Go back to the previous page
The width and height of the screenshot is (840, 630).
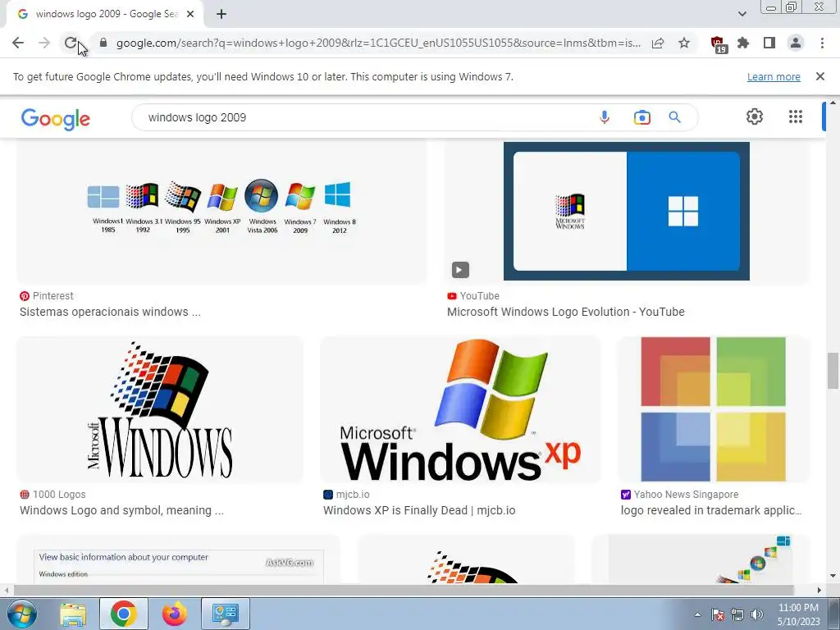coord(18,43)
